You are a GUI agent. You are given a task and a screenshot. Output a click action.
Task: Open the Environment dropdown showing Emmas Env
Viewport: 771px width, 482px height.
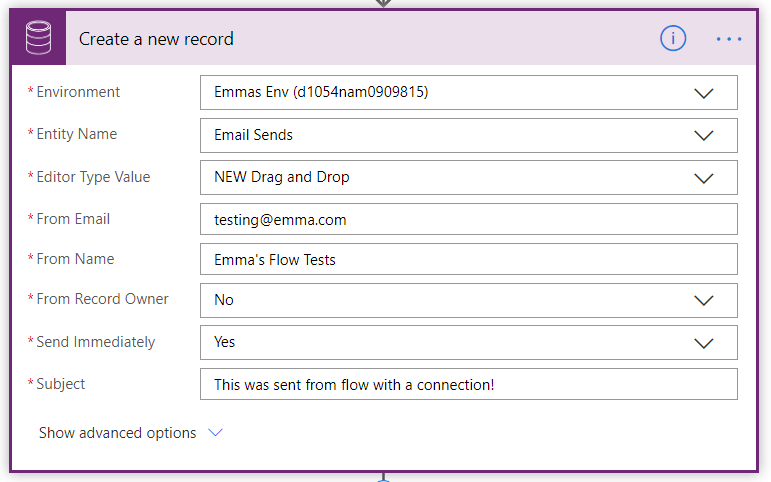[703, 93]
